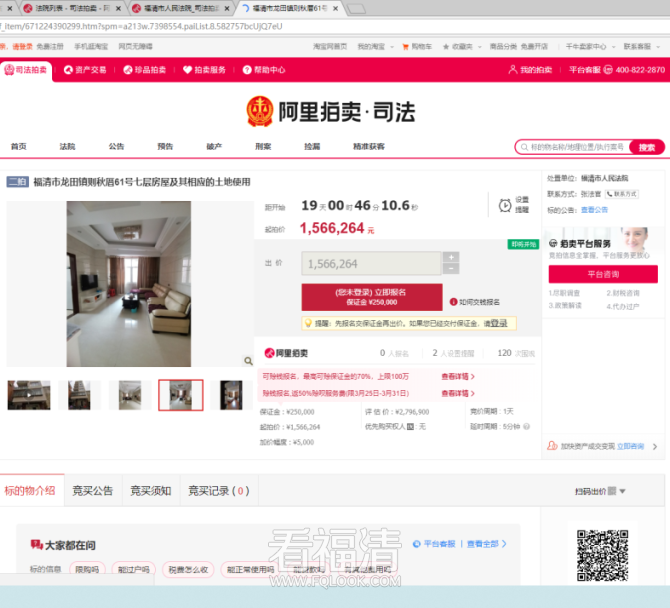The image size is (670, 608).
Task: Open 查看详情 for 70% deposit offer
Action: coord(458,376)
